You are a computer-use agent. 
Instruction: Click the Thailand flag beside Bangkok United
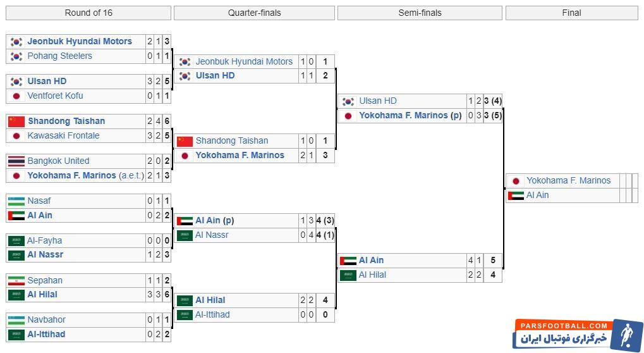click(16, 161)
